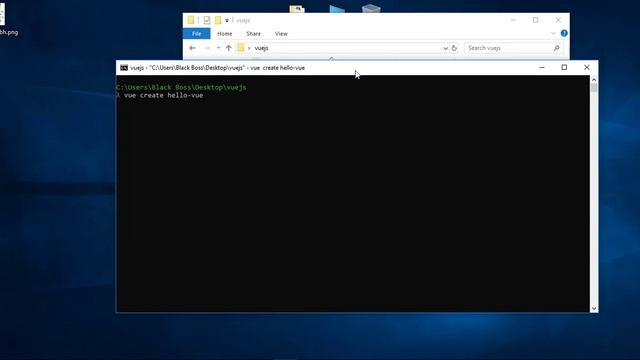Click the cmd title bar text
Image resolution: width=640 pixels, height=360 pixels.
pyautogui.click(x=218, y=68)
